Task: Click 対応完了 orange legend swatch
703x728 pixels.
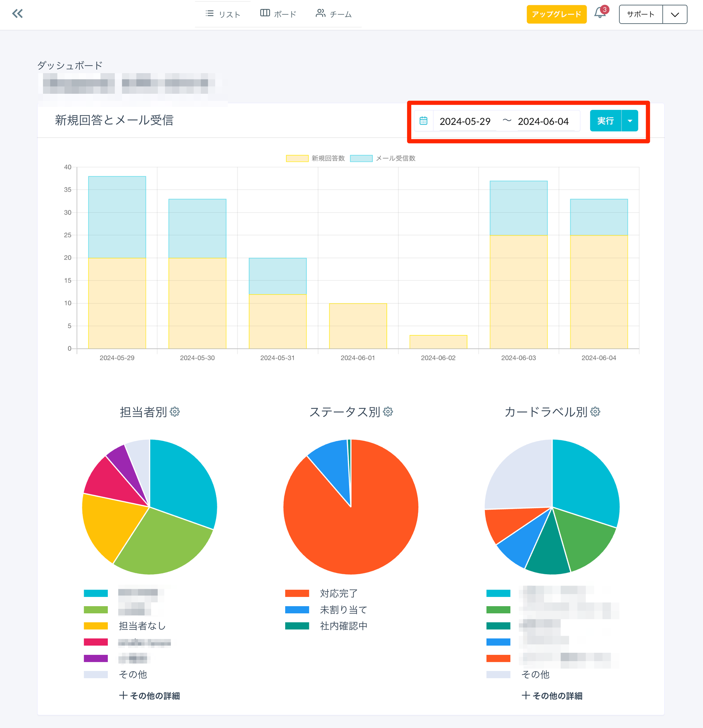Action: coord(297,593)
